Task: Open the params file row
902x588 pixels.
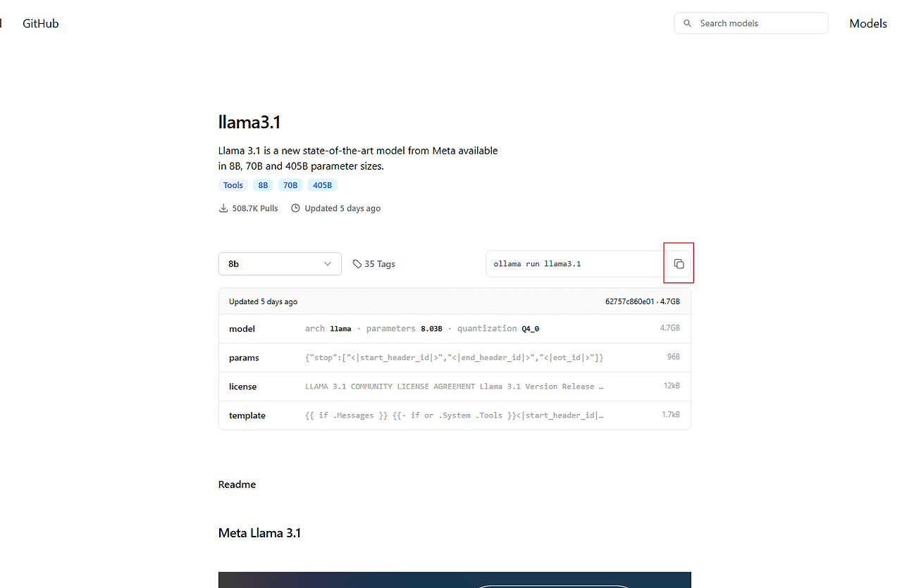Action: tap(455, 358)
